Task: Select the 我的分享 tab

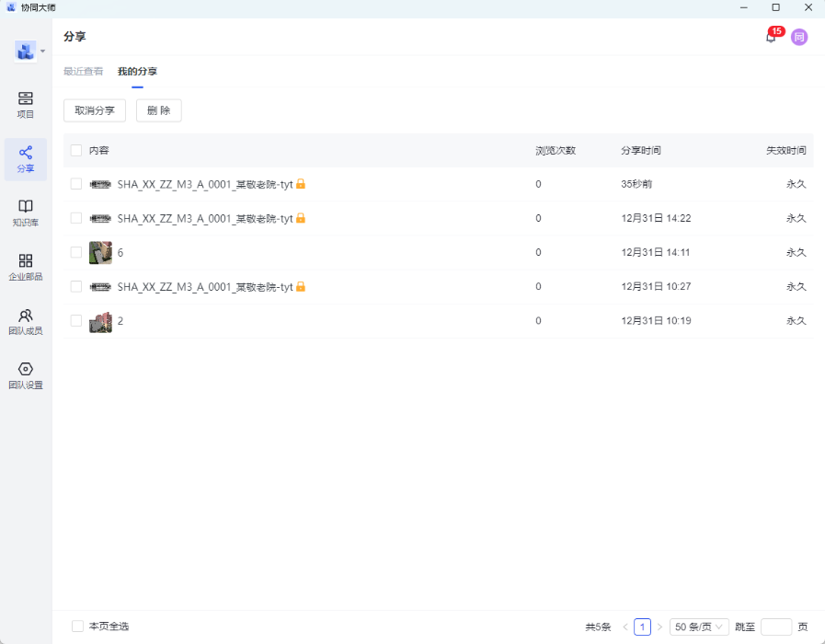Action: (x=137, y=72)
